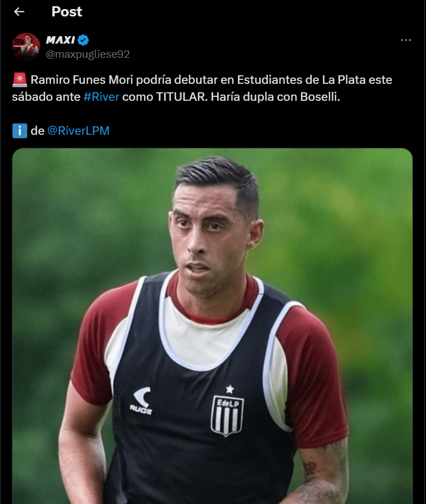Click the blue verified badge next to MAXI
The height and width of the screenshot is (504, 426).
point(83,40)
